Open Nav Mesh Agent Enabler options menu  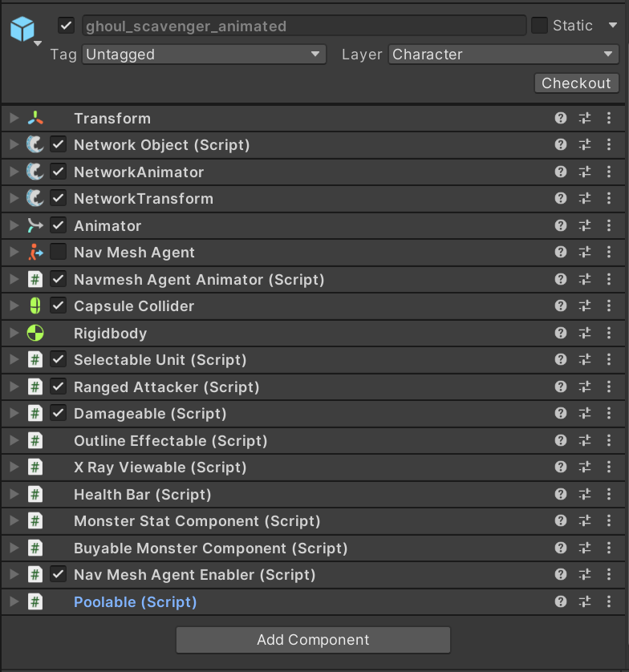tap(608, 575)
